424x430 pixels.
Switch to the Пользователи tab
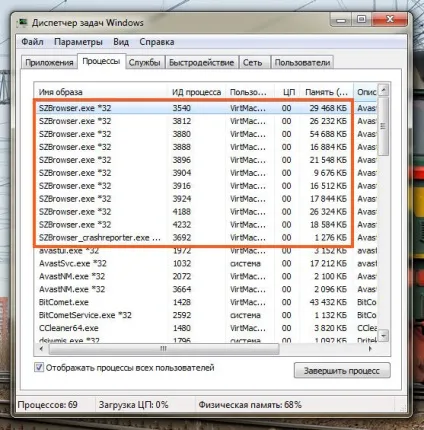pos(302,62)
